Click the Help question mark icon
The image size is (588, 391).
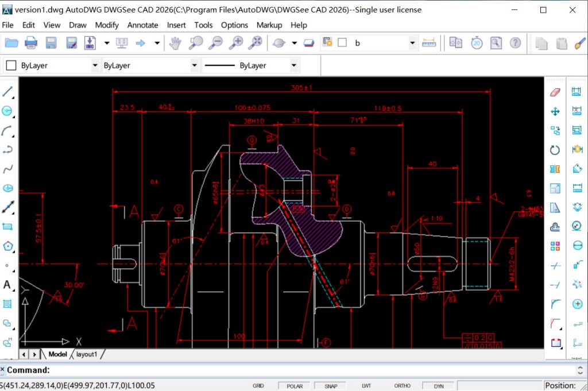515,42
